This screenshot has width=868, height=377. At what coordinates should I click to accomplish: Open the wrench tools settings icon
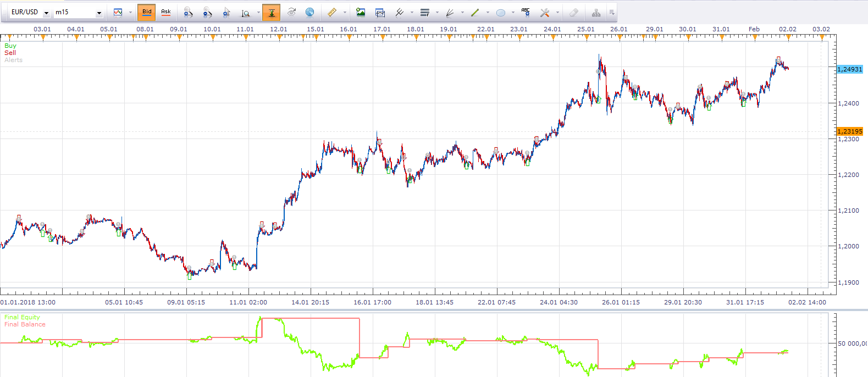545,12
